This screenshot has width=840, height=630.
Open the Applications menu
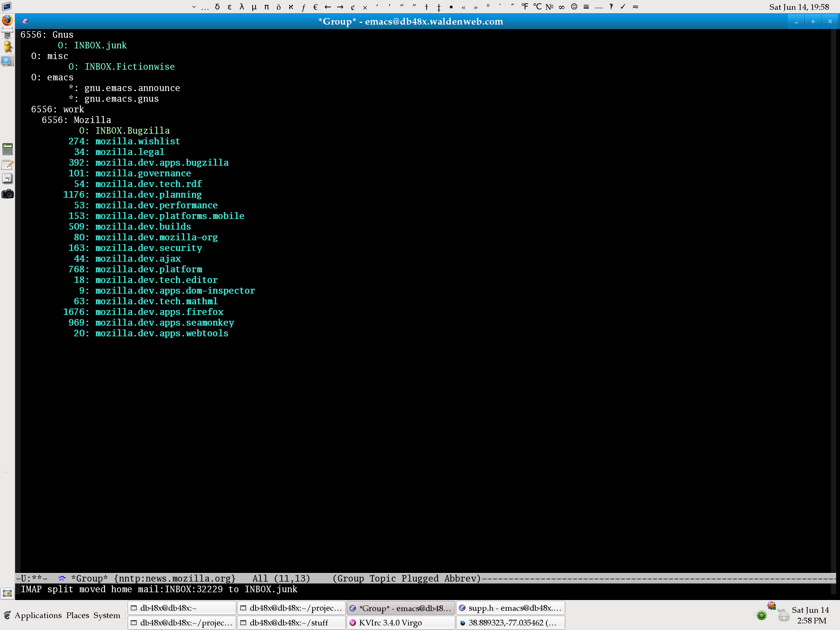coord(38,615)
